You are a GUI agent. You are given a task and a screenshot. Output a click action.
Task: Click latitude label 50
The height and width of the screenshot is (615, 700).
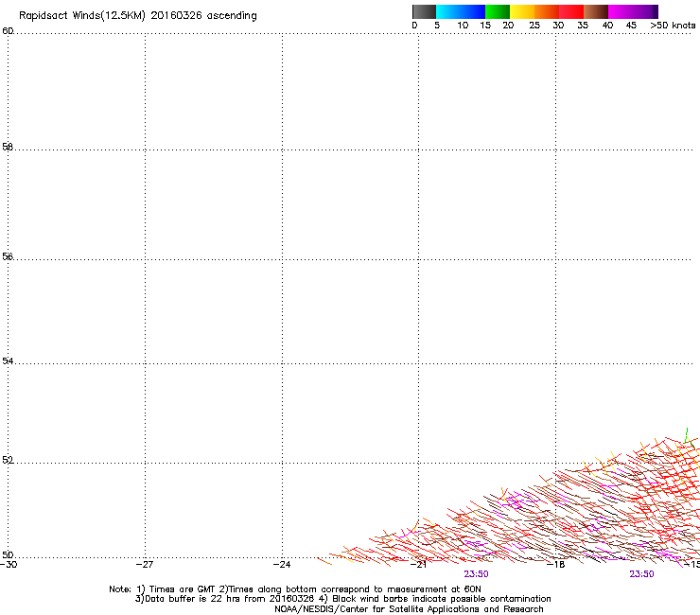(x=8, y=554)
